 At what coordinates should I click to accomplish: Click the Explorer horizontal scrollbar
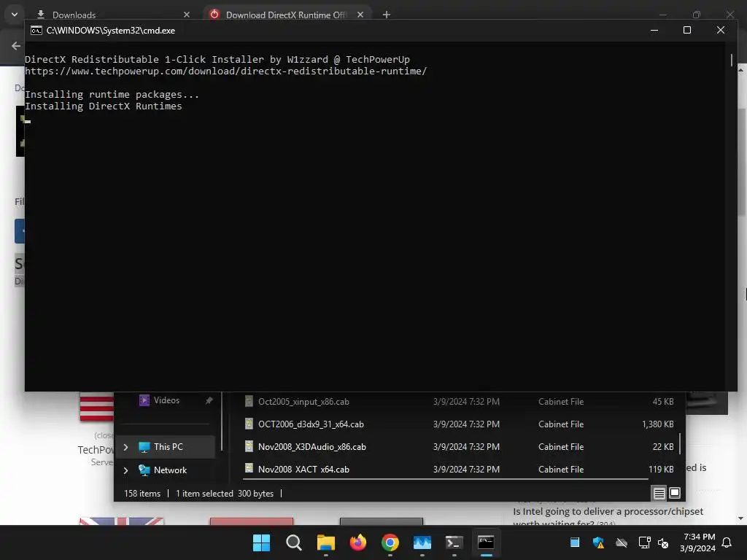[446, 479]
